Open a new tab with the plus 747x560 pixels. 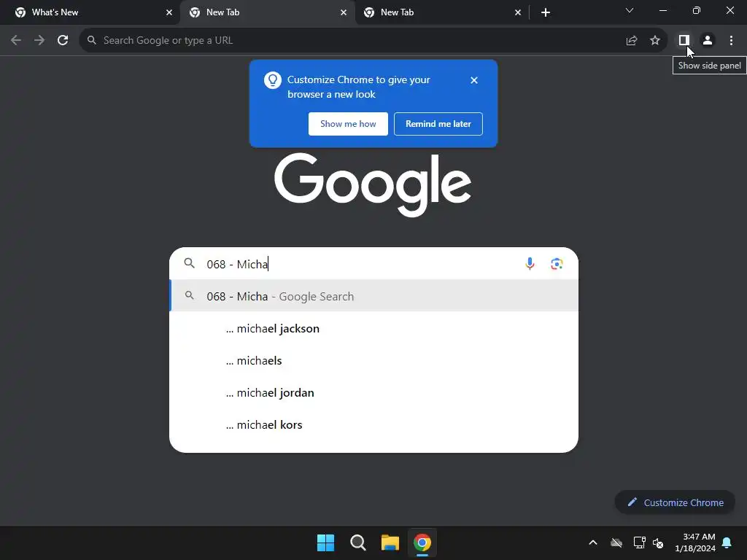546,12
